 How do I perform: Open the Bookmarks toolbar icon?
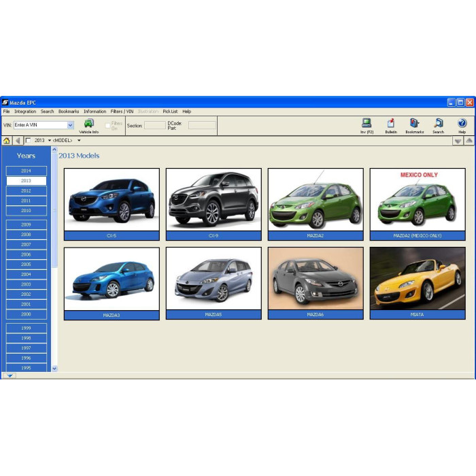point(415,126)
